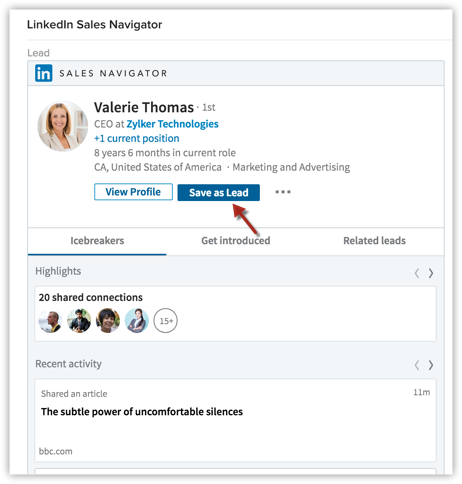Click the 1st degree connection badge
462x484 pixels.
click(x=209, y=108)
